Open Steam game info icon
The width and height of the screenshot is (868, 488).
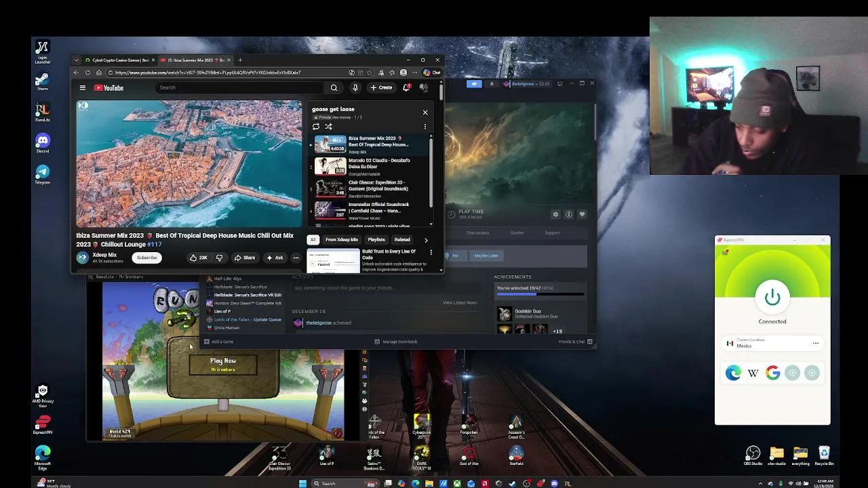[569, 214]
